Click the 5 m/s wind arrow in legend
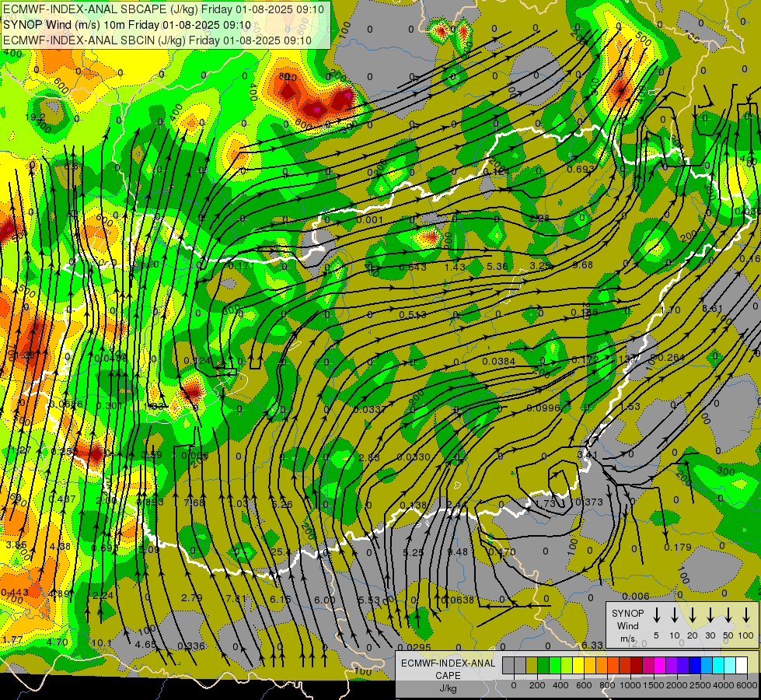Screen dimensions: 761x700 point(657,615)
